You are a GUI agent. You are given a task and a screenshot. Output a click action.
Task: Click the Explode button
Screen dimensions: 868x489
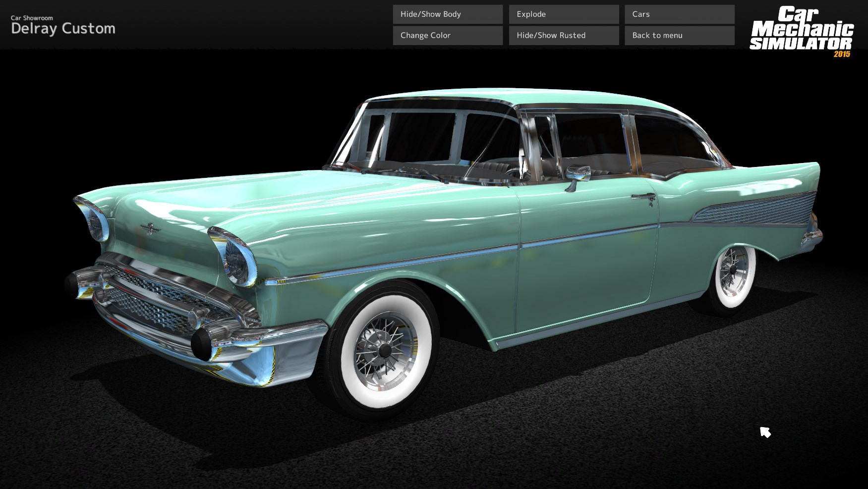pos(564,14)
